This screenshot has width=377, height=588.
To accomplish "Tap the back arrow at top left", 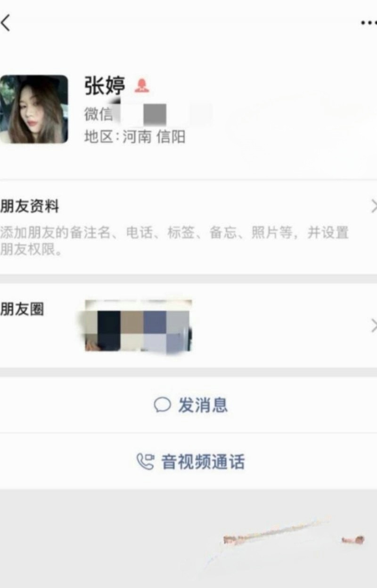I will coord(5,23).
